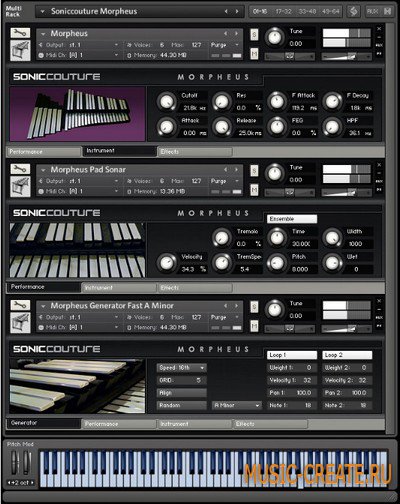
Task: Open the A Minor scale dropdown
Action: 237,405
